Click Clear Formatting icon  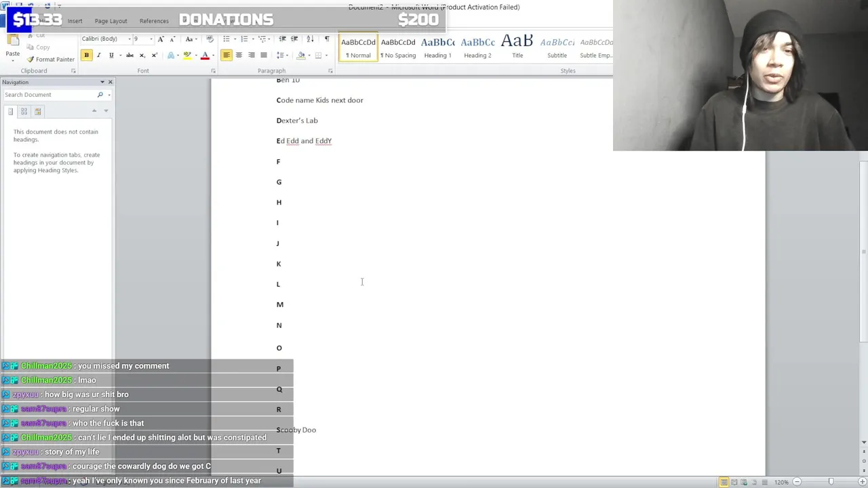pos(210,39)
